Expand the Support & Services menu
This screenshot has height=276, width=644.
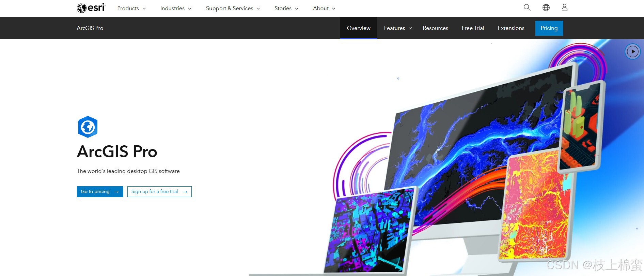pyautogui.click(x=233, y=8)
